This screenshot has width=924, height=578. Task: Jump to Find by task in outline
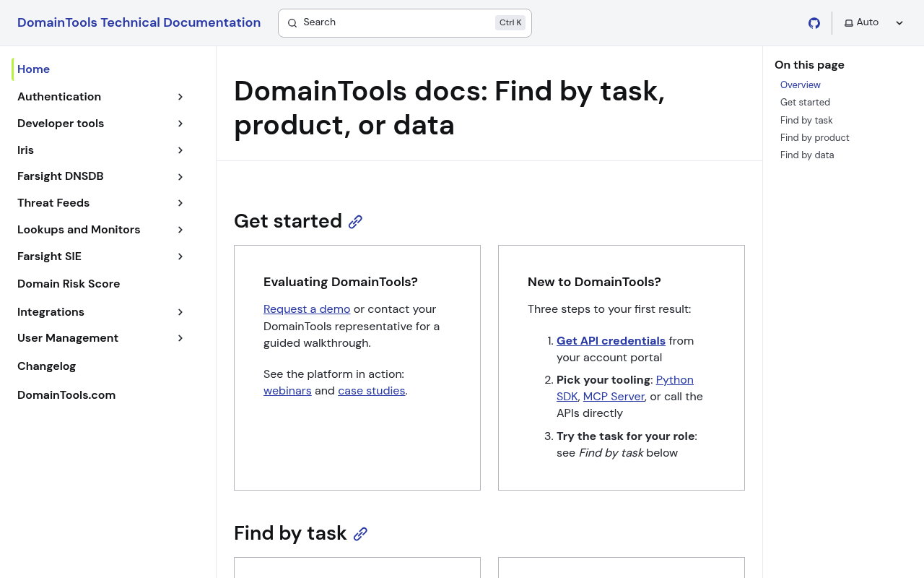coord(806,121)
